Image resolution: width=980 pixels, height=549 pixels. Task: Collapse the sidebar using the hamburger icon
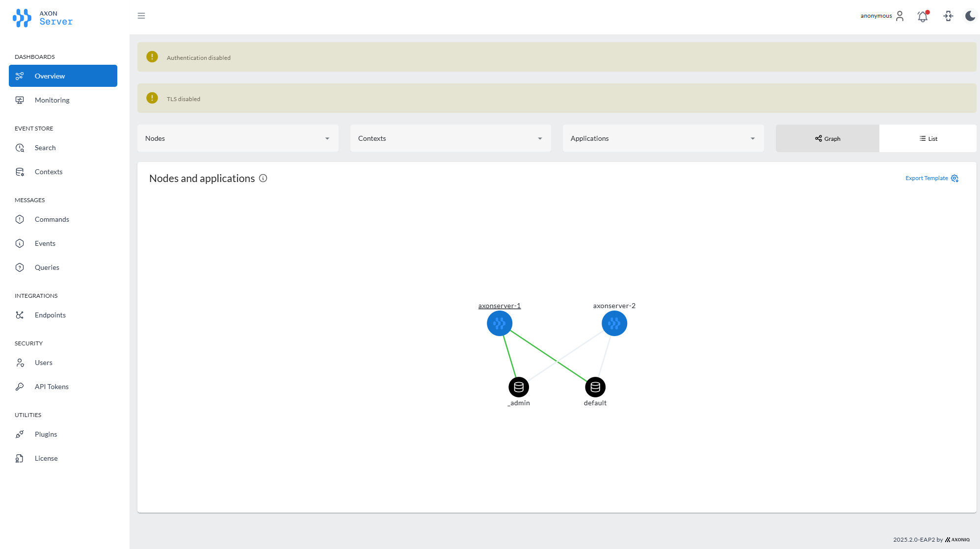(x=141, y=16)
